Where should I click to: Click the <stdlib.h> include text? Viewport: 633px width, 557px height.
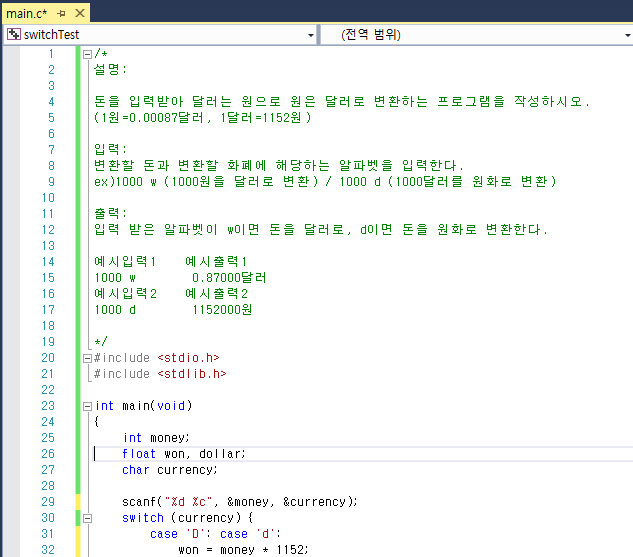191,373
